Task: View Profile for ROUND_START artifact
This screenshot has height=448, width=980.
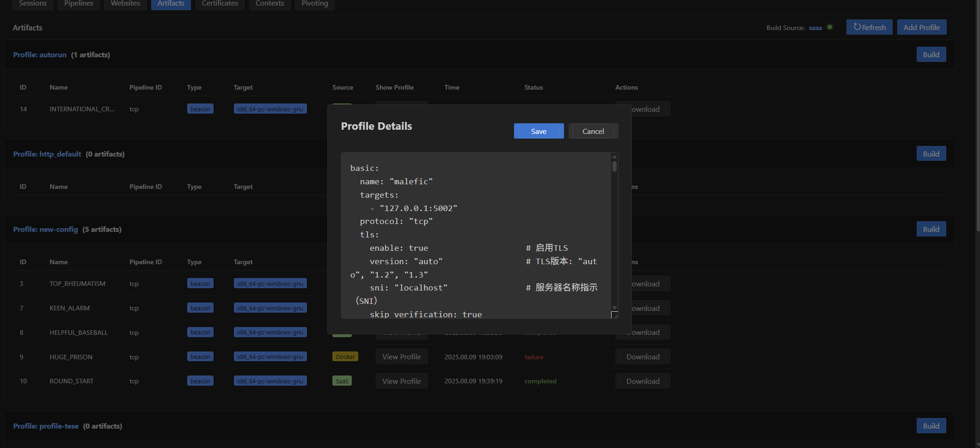Action: tap(401, 381)
